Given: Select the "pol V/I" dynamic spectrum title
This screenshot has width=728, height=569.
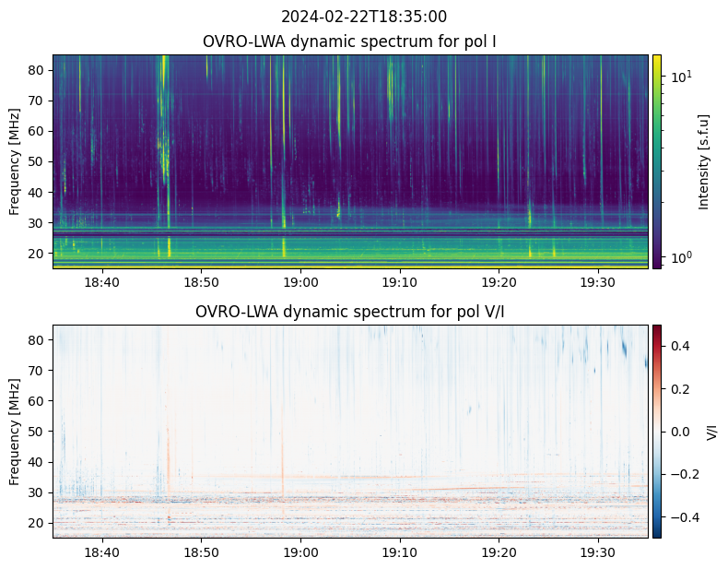Looking at the screenshot, I should click(x=349, y=312).
